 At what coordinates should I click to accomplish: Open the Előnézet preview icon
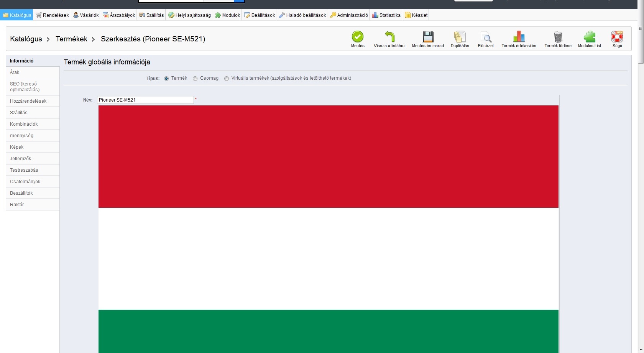pos(486,36)
